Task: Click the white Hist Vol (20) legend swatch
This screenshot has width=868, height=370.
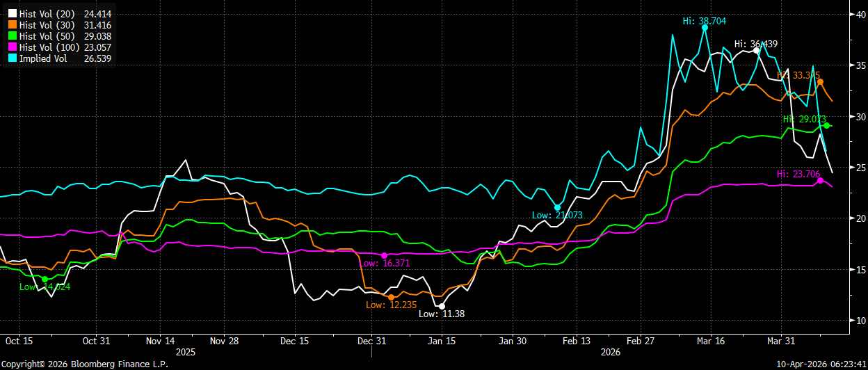Action: tap(11, 14)
